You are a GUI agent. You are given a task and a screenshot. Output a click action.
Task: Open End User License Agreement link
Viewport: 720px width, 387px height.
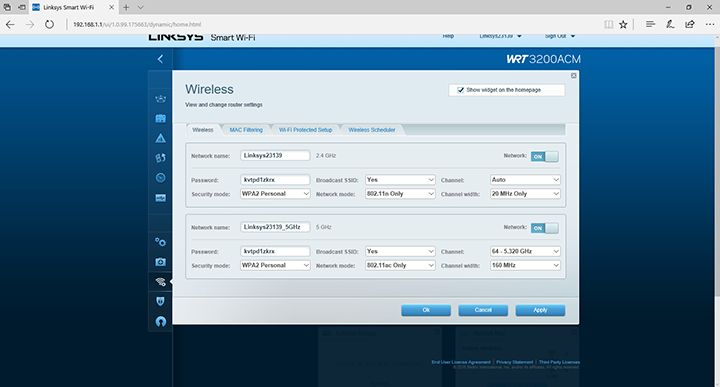tap(461, 362)
